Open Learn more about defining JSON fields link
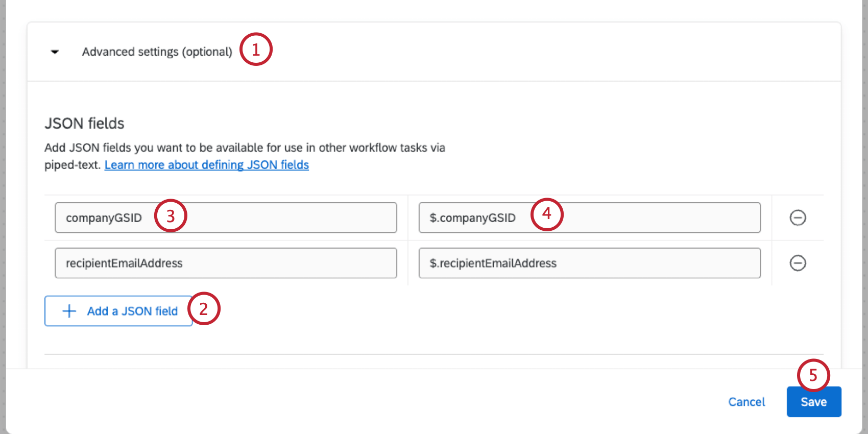The height and width of the screenshot is (434, 868). tap(207, 165)
